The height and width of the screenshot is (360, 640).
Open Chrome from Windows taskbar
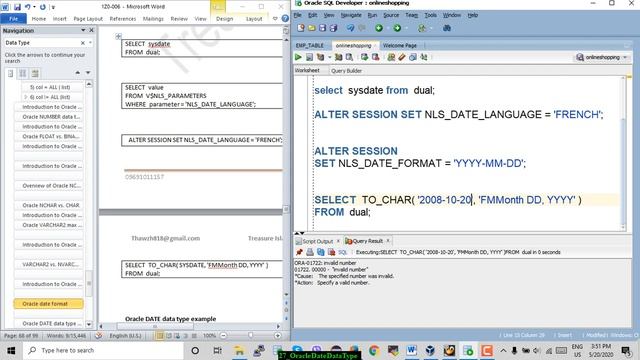click(x=373, y=351)
